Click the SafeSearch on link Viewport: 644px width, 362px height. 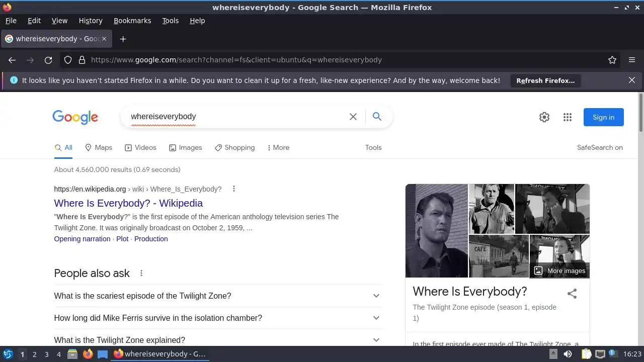(600, 147)
